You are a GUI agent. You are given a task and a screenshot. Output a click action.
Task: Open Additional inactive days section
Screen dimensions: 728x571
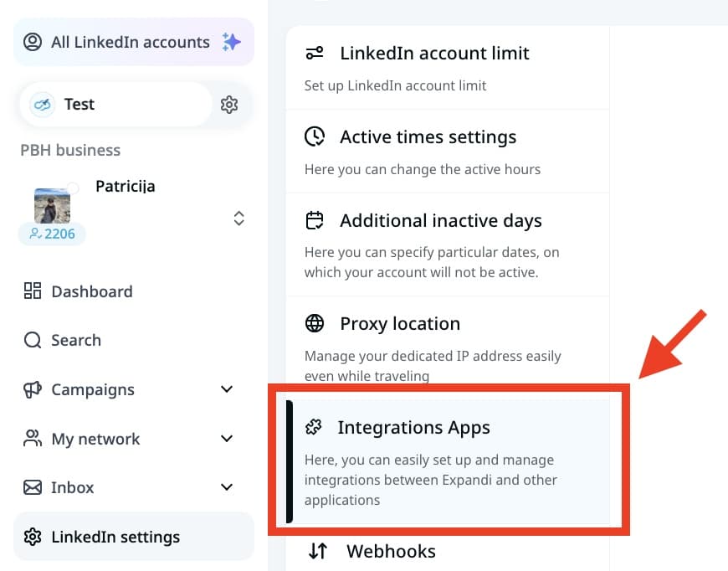click(x=448, y=244)
